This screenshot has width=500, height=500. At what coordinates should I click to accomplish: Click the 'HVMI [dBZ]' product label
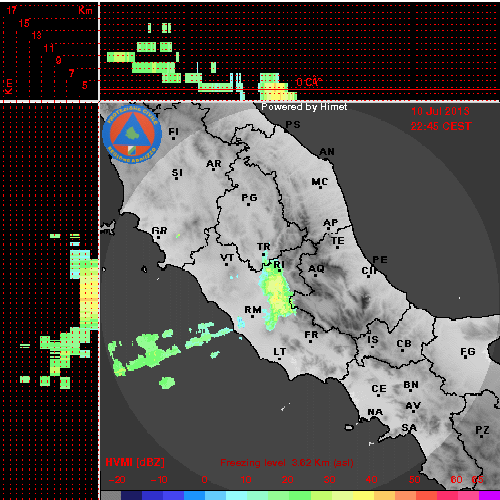[x=135, y=462]
